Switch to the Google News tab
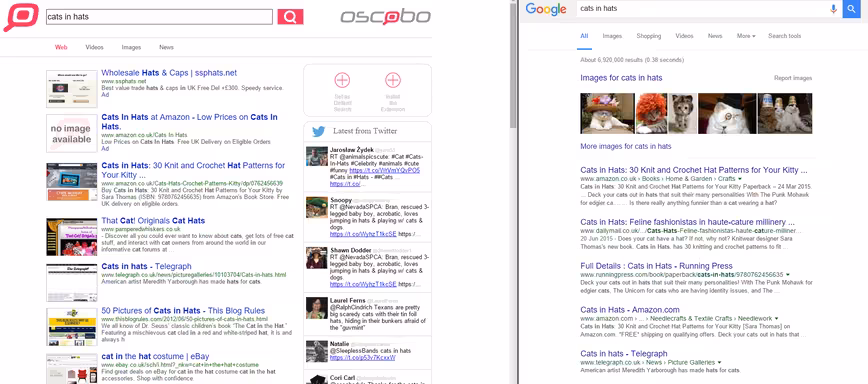This screenshot has height=384, width=868. (x=715, y=36)
